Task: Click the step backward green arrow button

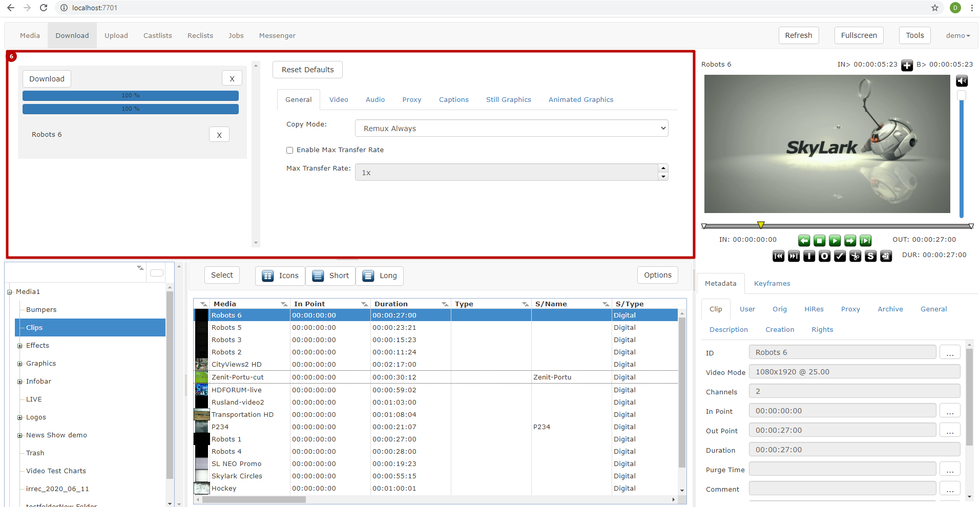Action: [x=804, y=240]
